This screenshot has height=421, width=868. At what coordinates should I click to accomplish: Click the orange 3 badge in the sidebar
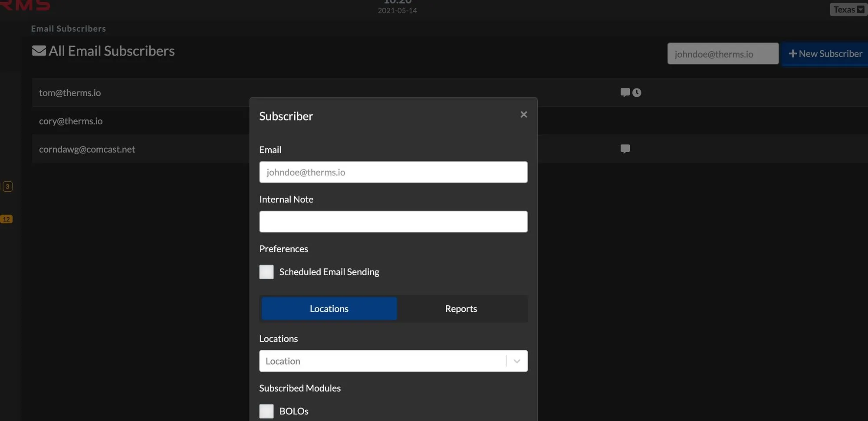click(7, 186)
